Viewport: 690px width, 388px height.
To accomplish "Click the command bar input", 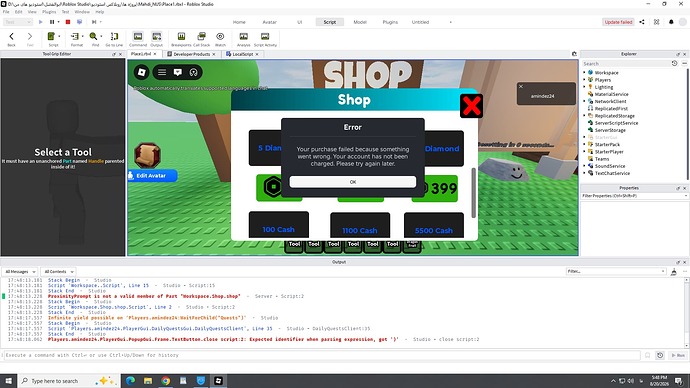I will tap(321, 355).
